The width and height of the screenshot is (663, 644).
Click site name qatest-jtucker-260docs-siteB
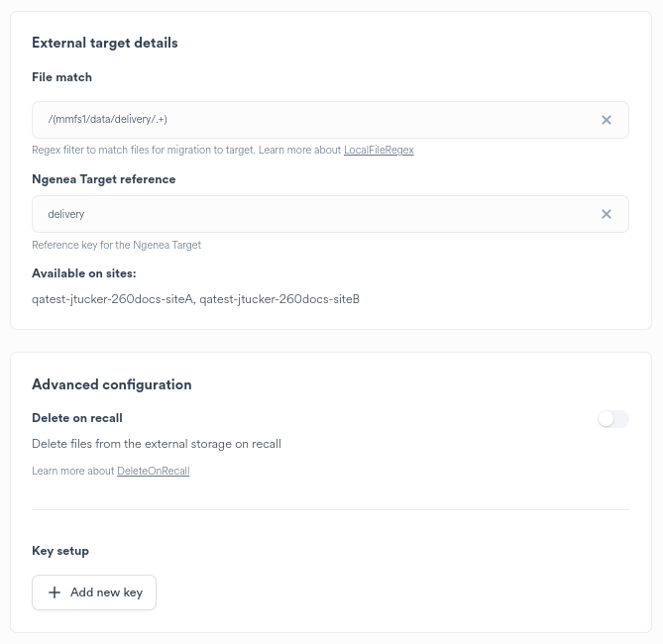(x=279, y=299)
